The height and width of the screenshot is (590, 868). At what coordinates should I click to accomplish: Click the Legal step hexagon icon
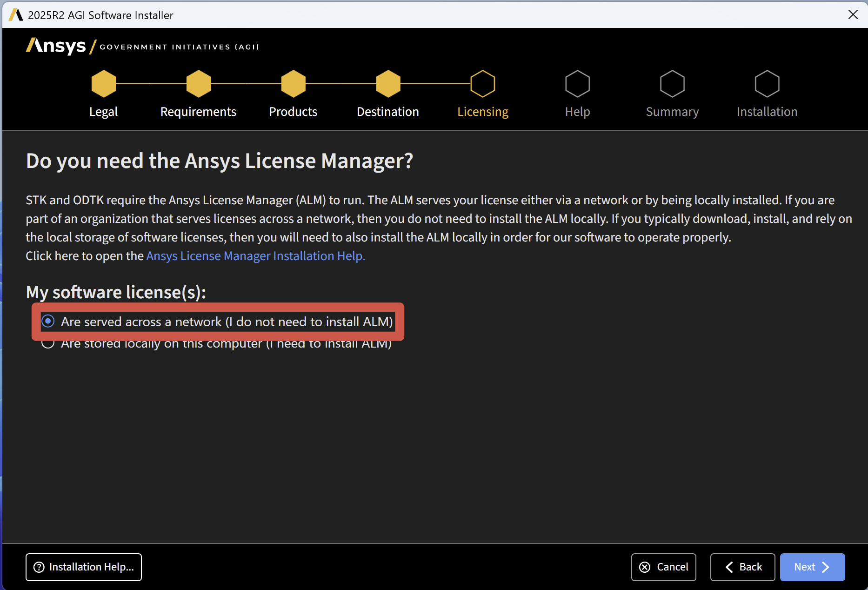[104, 84]
